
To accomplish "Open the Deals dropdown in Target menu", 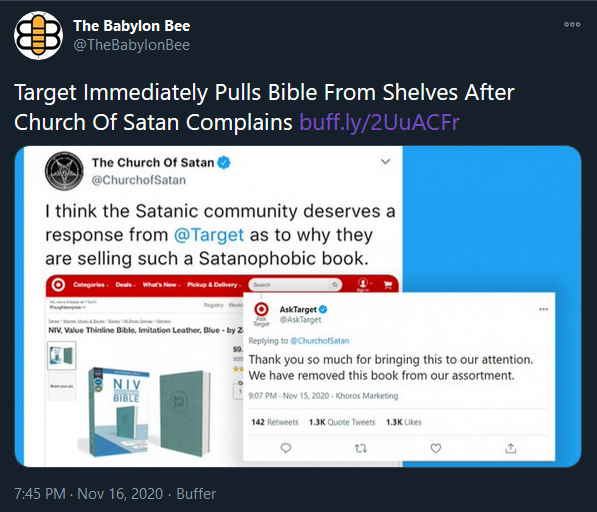I will coord(126,285).
